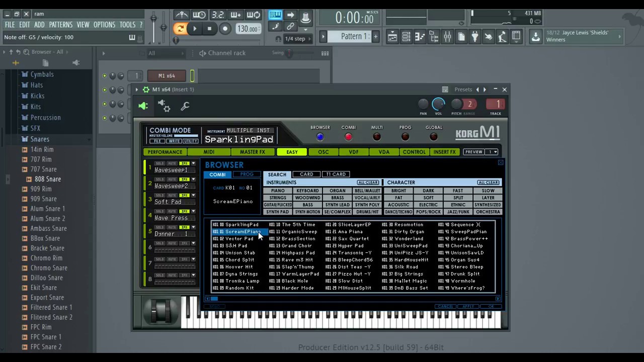Collapse the Snares folder
This screenshot has width=644, height=362.
click(x=40, y=139)
